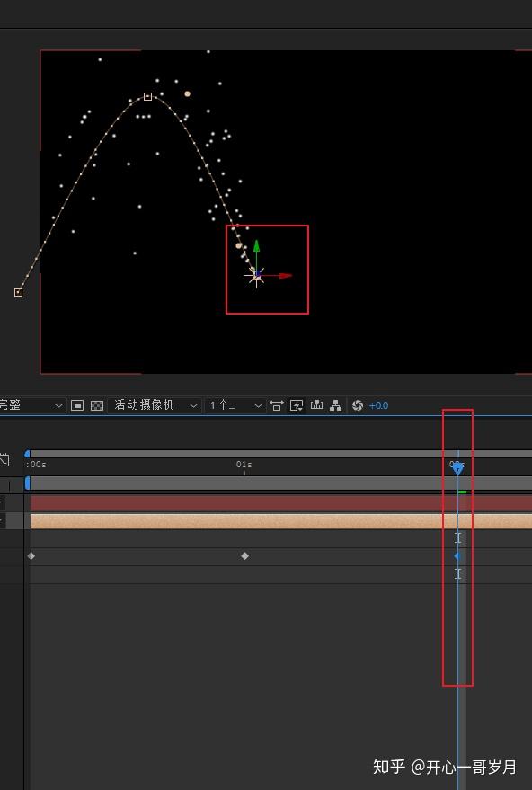This screenshot has height=790, width=532.
Task: Open the 1个 view layout dropdown
Action: (235, 405)
